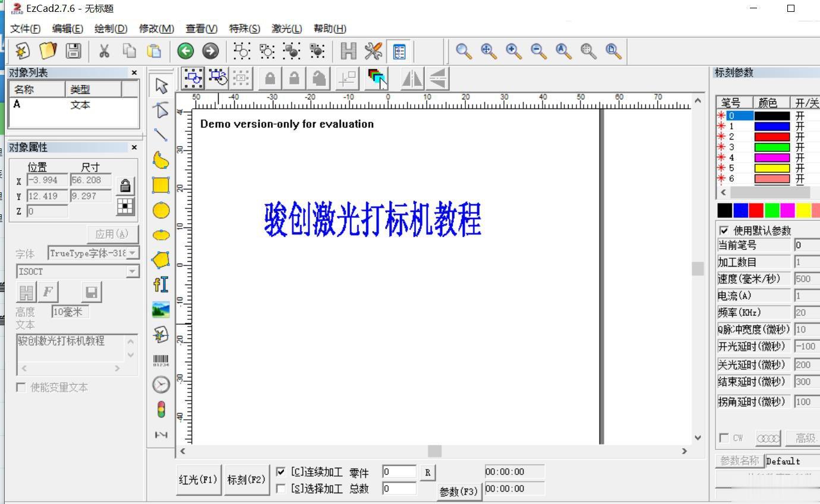Open the 修改(M) menu

tap(156, 28)
